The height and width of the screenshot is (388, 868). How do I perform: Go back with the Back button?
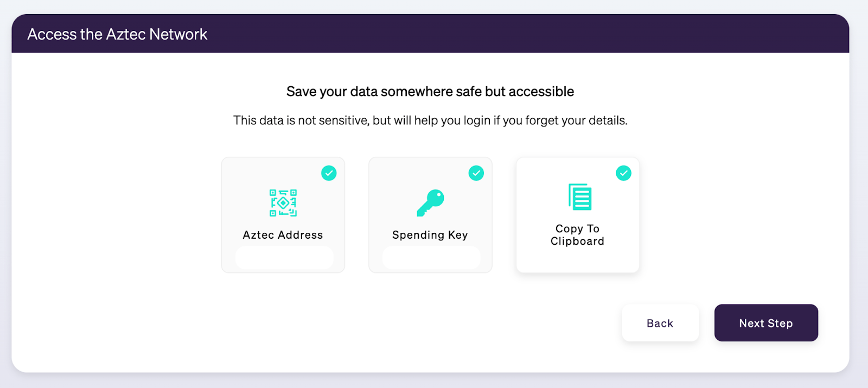pyautogui.click(x=660, y=323)
